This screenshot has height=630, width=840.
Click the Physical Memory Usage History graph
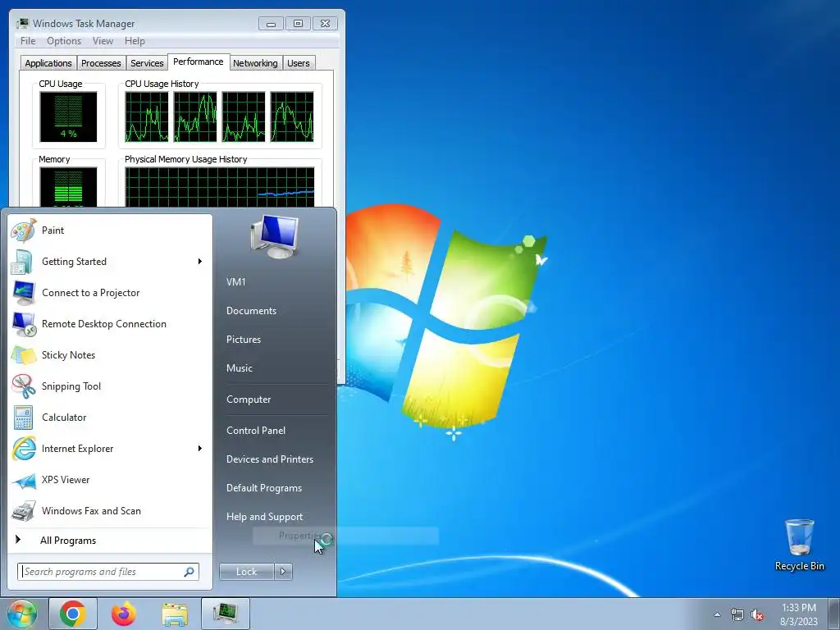coord(220,187)
